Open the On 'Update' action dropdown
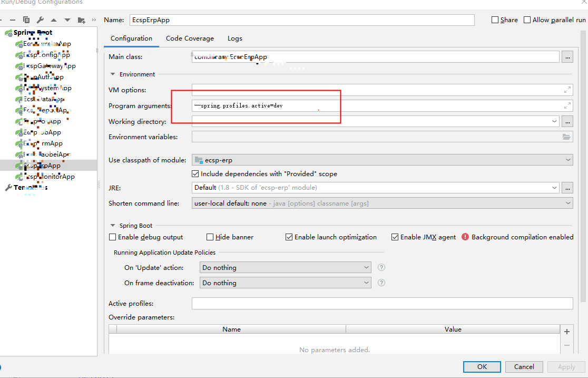Image resolution: width=588 pixels, height=378 pixels. pos(367,267)
